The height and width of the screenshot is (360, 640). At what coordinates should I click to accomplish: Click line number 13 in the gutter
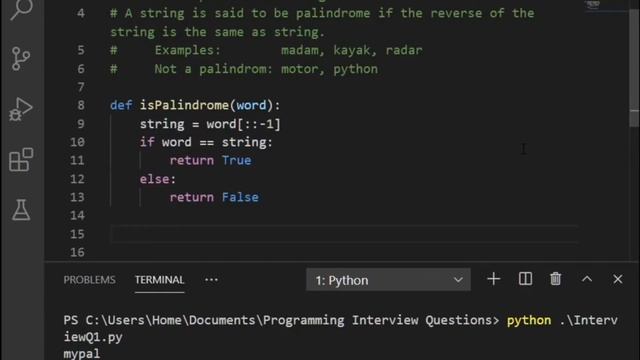[77, 198]
